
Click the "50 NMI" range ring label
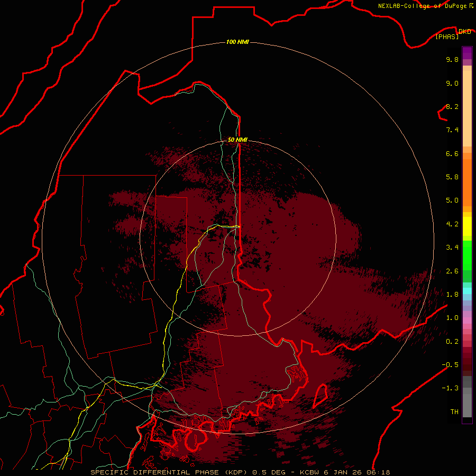click(237, 140)
